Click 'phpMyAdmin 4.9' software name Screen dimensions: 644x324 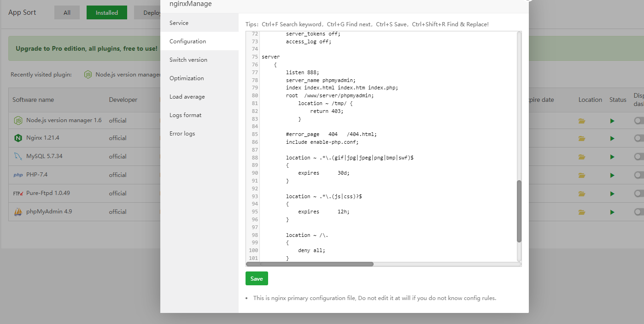click(49, 212)
